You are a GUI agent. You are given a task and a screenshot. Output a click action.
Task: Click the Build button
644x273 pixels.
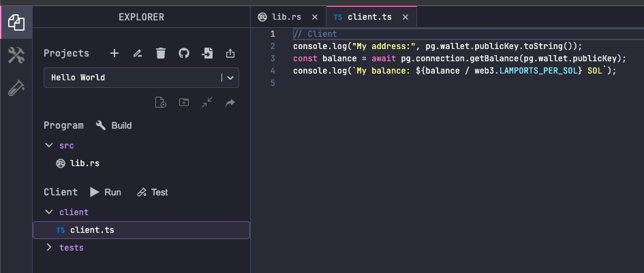coord(114,126)
